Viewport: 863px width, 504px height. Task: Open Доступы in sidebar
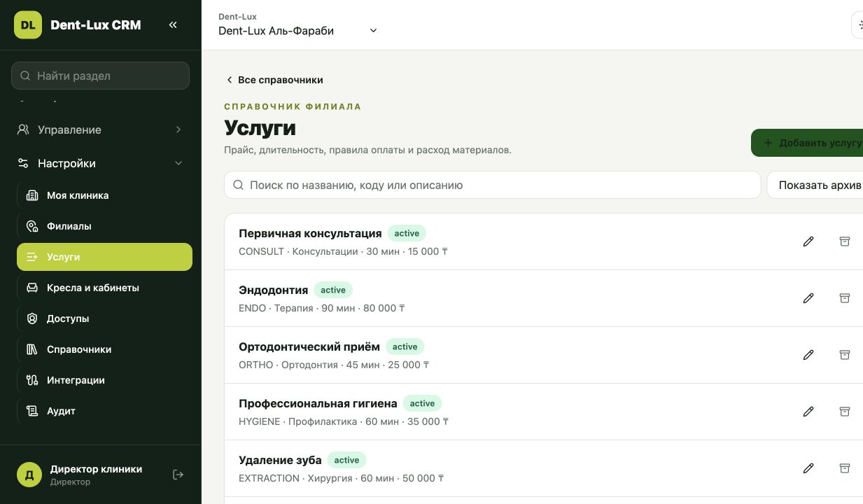point(104,318)
